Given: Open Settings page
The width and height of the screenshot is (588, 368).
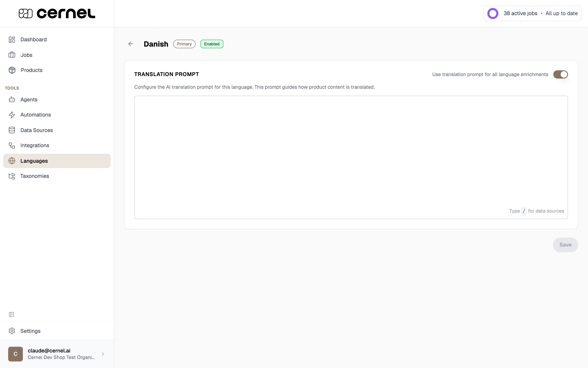Looking at the screenshot, I should click(x=57, y=331).
